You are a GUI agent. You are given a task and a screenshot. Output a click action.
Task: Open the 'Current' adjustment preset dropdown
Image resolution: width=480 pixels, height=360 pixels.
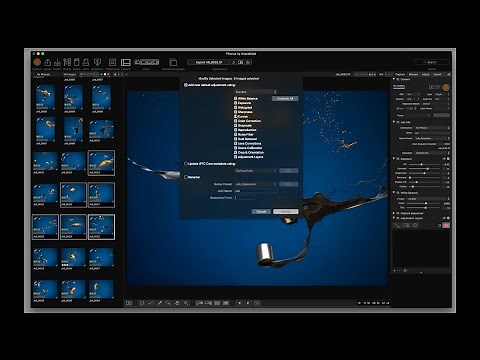(x=256, y=92)
